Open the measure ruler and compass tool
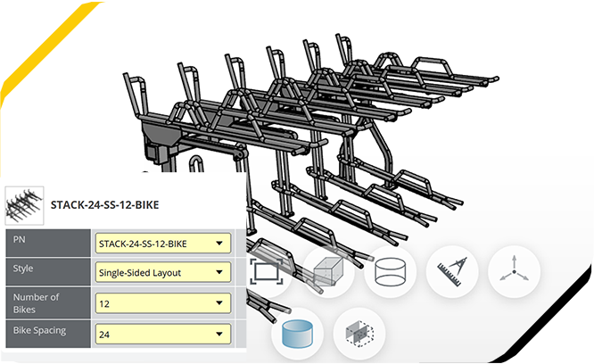 tap(452, 271)
